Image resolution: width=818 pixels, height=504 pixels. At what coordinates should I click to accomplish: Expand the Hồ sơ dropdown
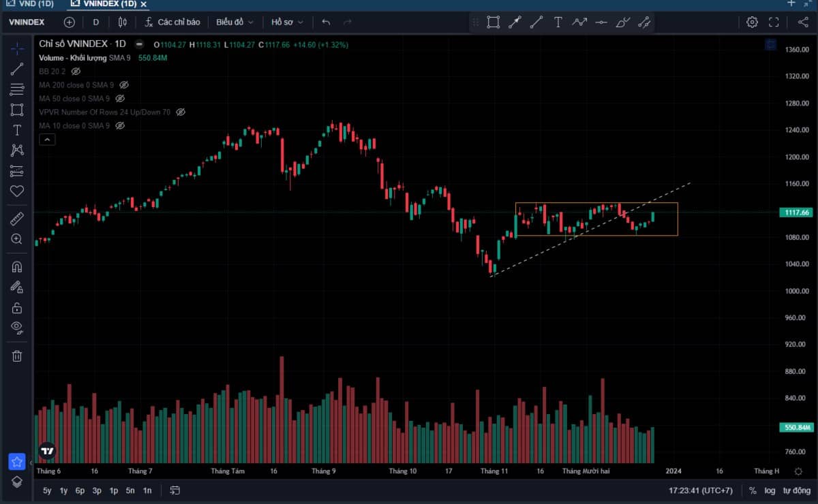pos(287,22)
